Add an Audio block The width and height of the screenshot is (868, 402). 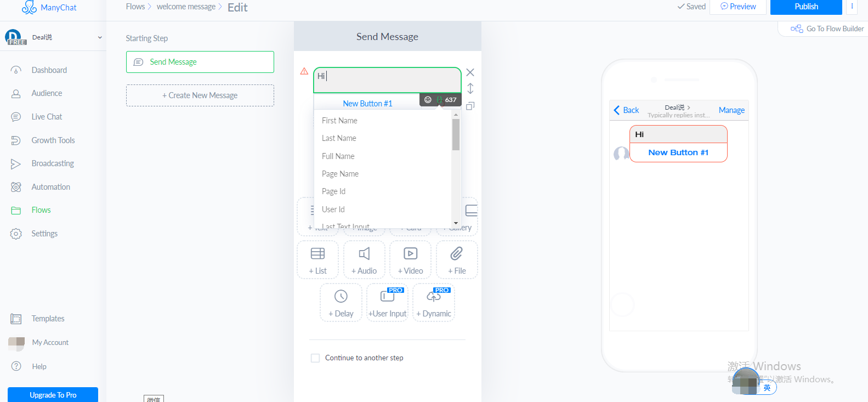pos(364,260)
